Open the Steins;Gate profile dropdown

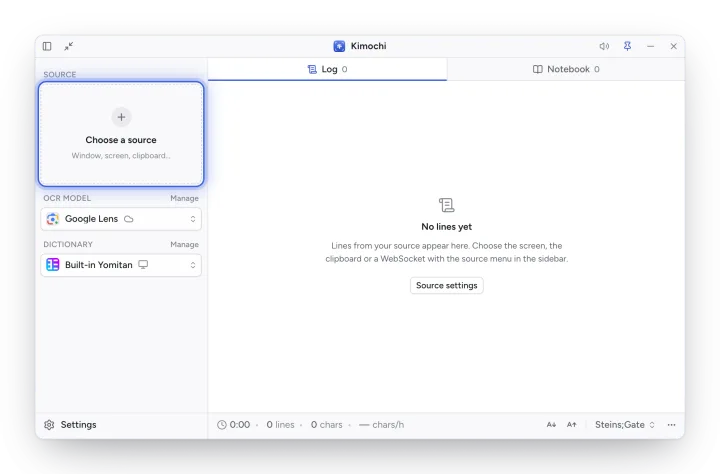(624, 425)
